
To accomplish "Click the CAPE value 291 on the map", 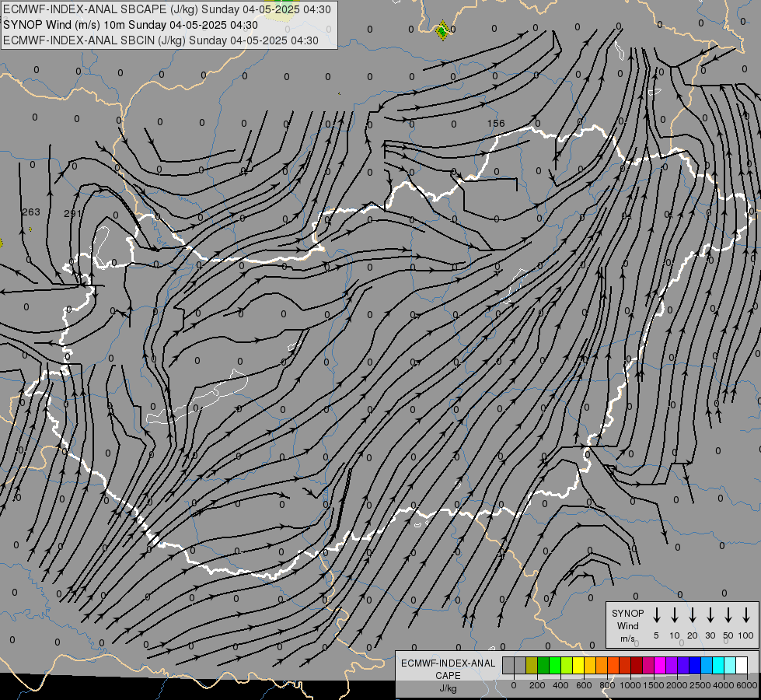I will pyautogui.click(x=72, y=213).
